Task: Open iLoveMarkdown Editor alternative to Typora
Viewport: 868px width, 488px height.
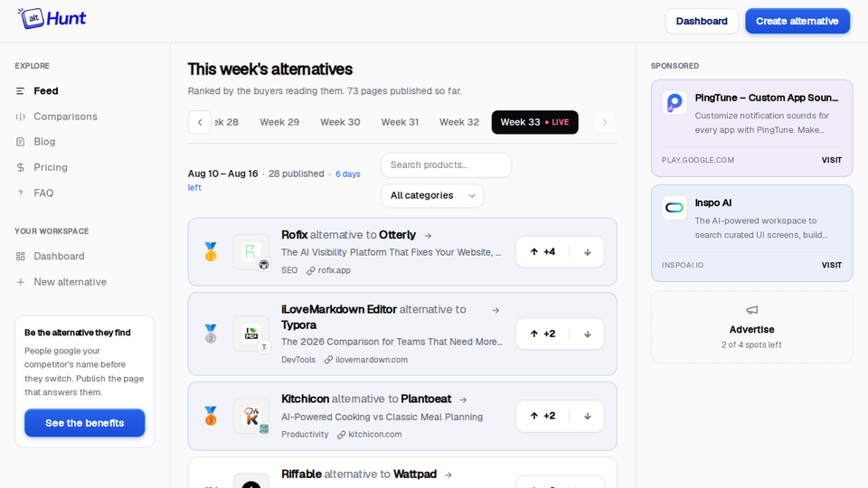Action: click(373, 317)
